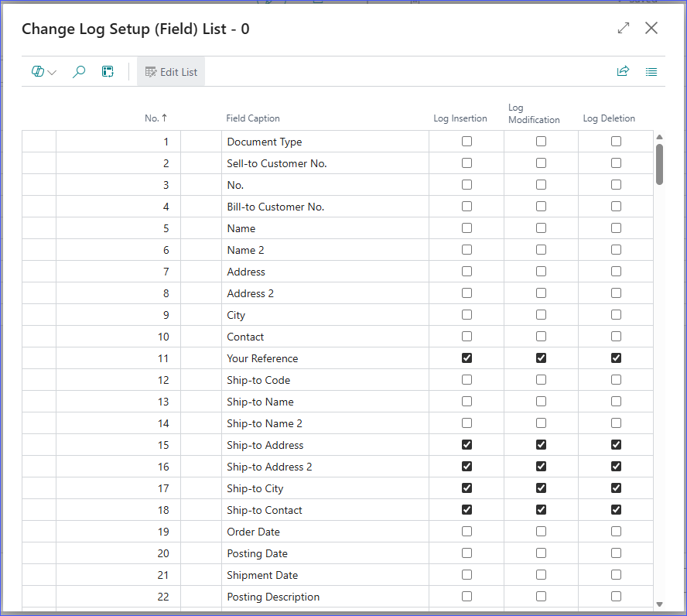Click the Log Deletion column header
The height and width of the screenshot is (616, 687).
(609, 118)
